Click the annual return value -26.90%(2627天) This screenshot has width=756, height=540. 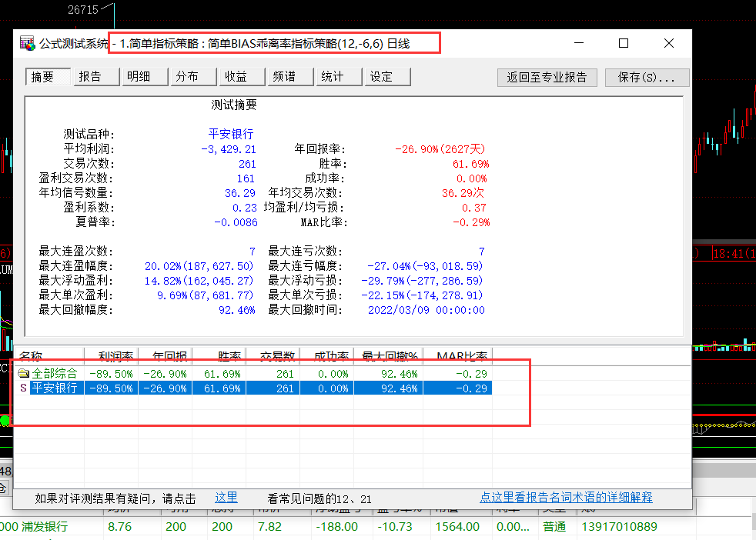(440, 149)
